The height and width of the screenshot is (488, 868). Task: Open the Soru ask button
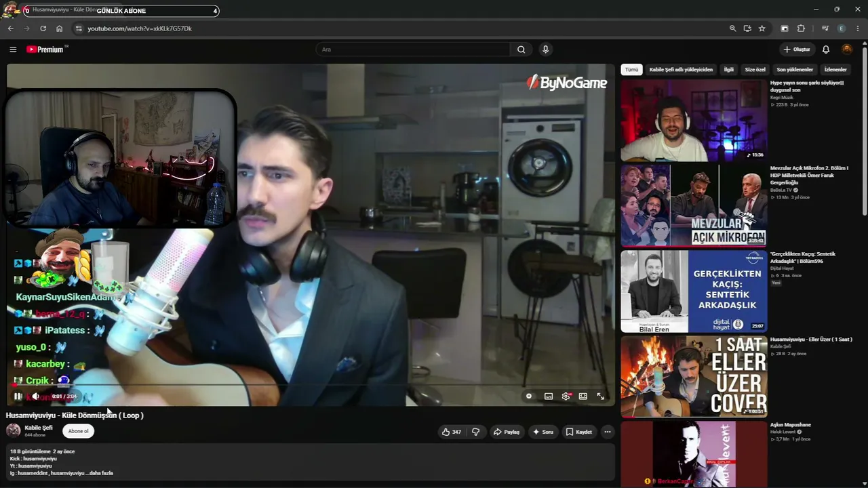tap(543, 432)
